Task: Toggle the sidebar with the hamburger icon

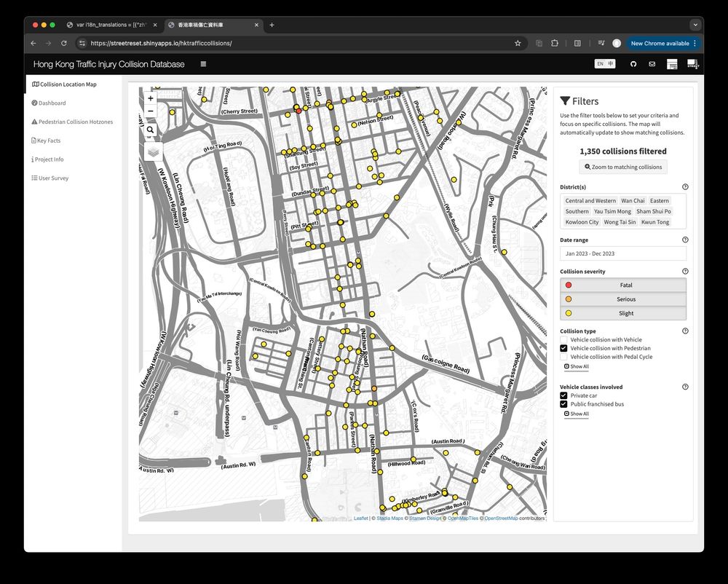Action: [203, 64]
